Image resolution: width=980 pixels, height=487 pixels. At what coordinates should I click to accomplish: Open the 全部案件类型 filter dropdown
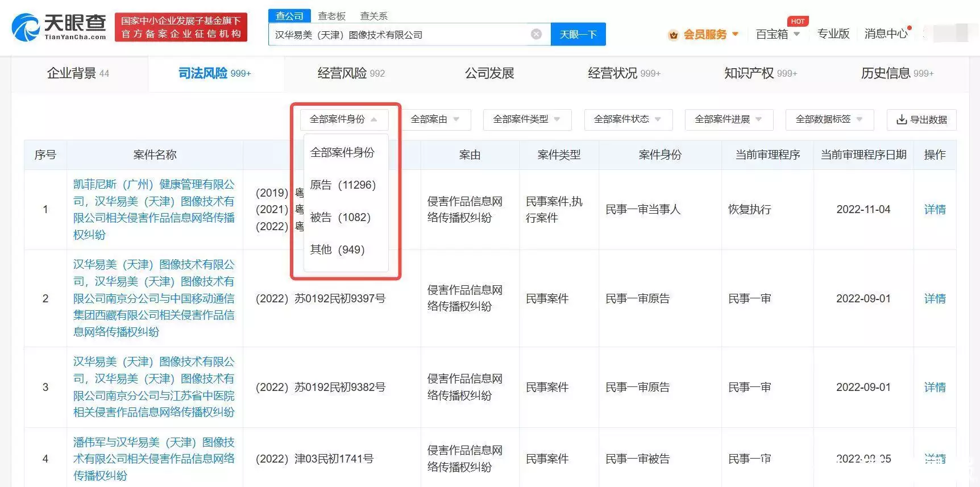click(527, 119)
